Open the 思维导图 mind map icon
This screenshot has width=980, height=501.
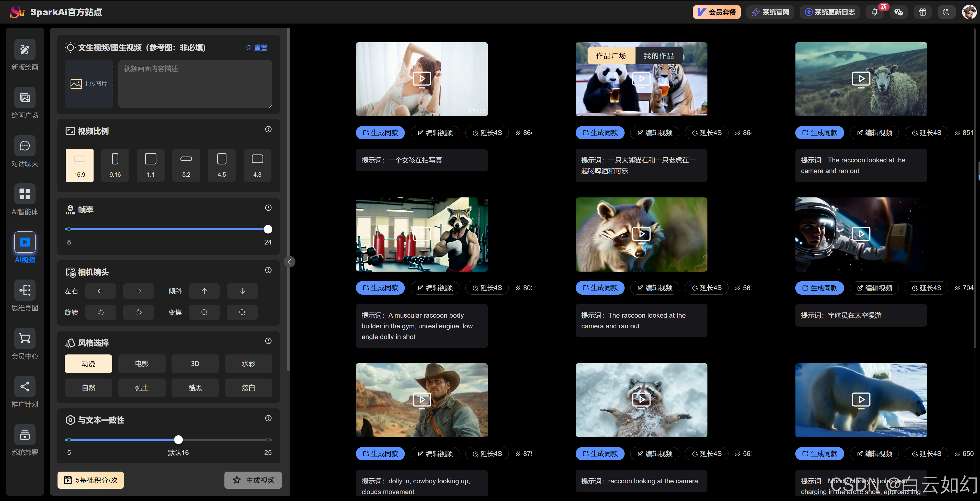coord(25,291)
